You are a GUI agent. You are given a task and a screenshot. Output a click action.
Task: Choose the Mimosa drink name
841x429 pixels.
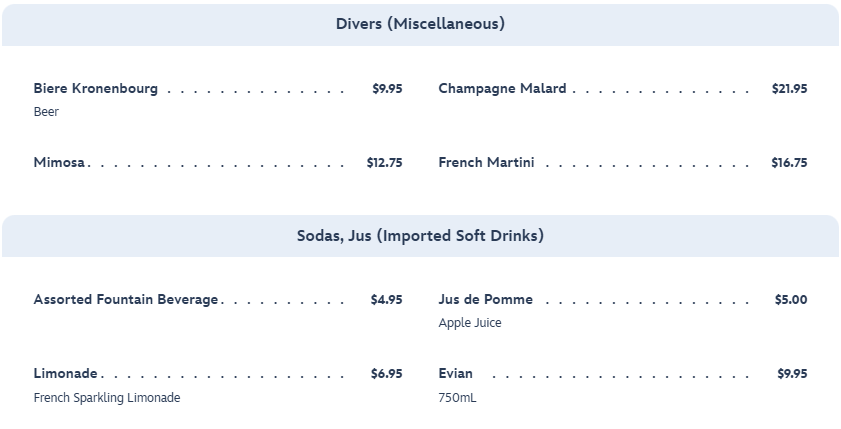[59, 163]
